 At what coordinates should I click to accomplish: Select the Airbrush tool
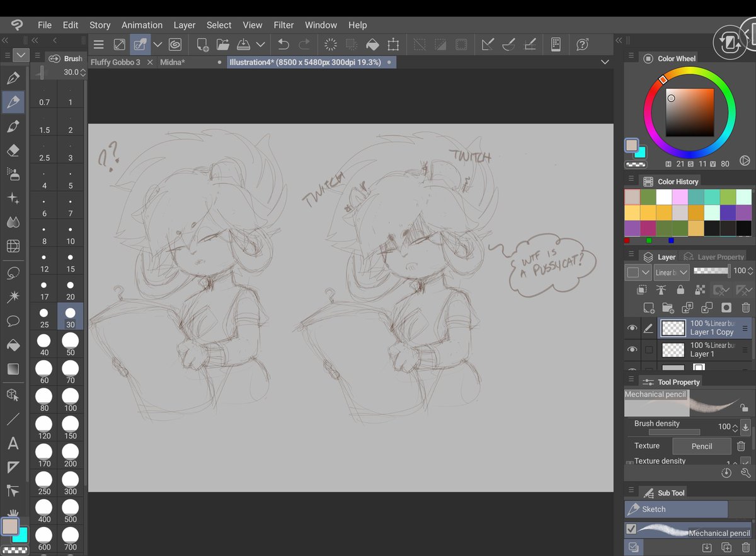(13, 173)
